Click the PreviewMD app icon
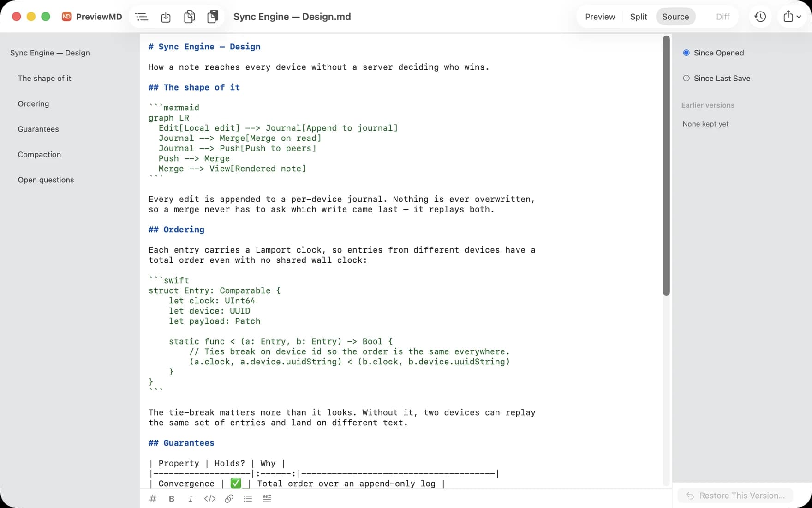The height and width of the screenshot is (508, 812). (x=66, y=17)
